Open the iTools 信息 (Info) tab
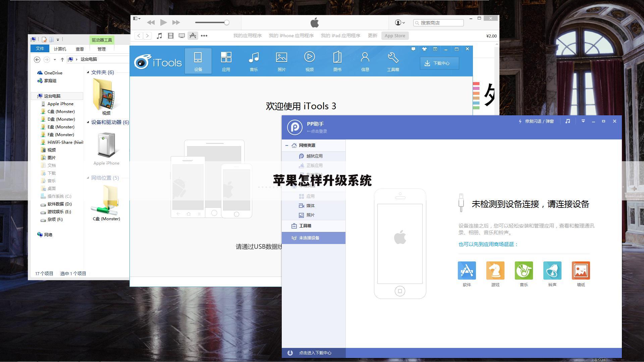This screenshot has width=644, height=362. point(365,61)
